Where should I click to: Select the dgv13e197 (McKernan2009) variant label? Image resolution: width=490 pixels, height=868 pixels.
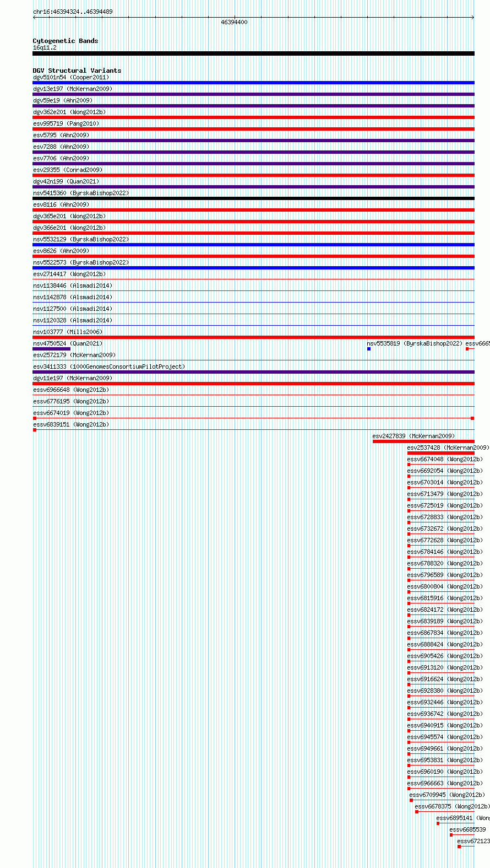[x=73, y=89]
